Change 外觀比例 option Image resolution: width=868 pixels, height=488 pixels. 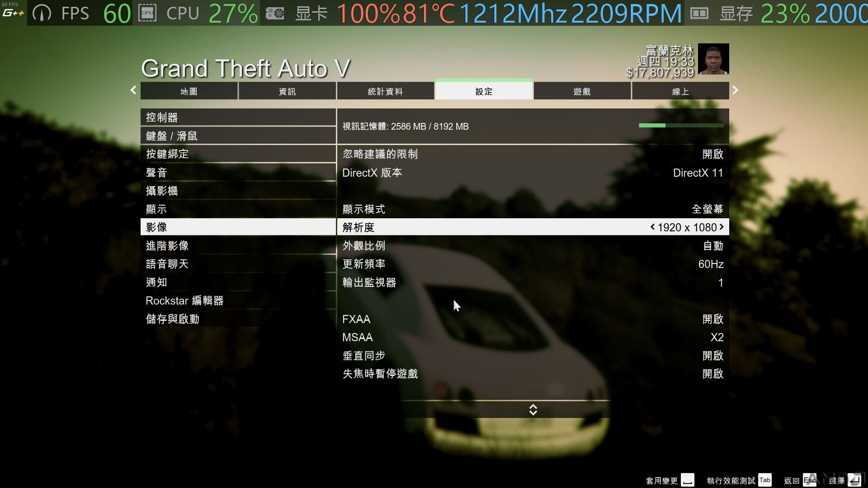(533, 246)
